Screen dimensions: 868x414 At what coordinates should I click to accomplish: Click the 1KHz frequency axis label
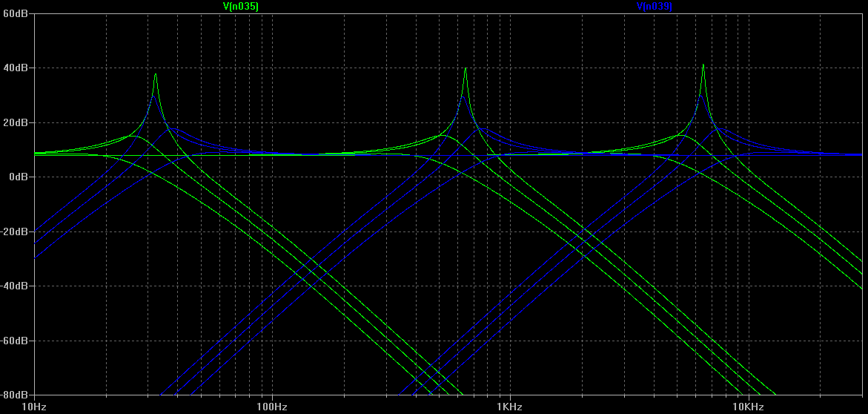(x=510, y=407)
